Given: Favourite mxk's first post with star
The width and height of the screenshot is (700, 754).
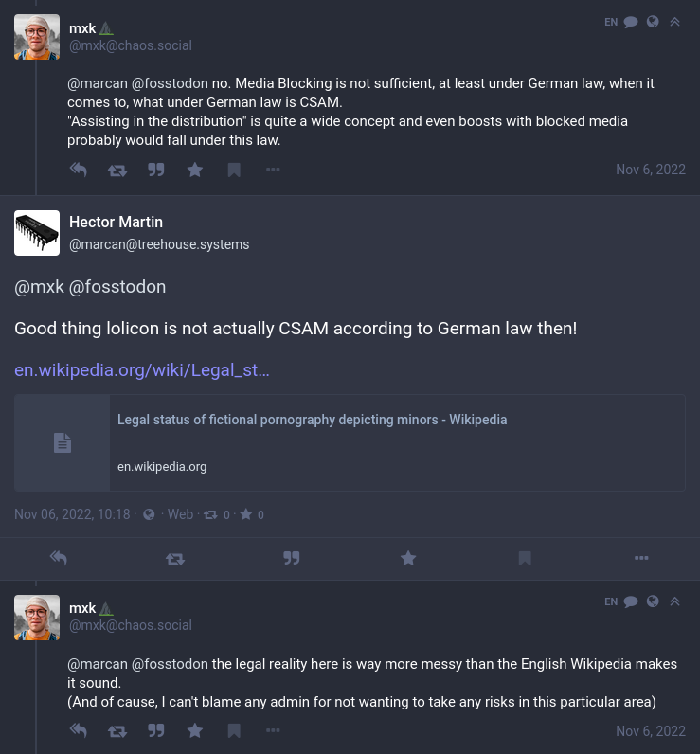Looking at the screenshot, I should coord(195,170).
